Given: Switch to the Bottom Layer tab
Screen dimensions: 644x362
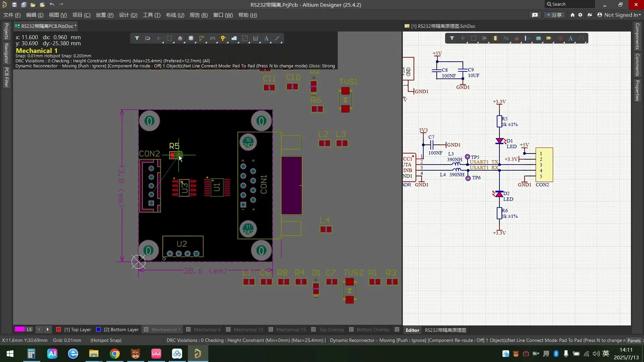Looking at the screenshot, I should click(x=121, y=329).
